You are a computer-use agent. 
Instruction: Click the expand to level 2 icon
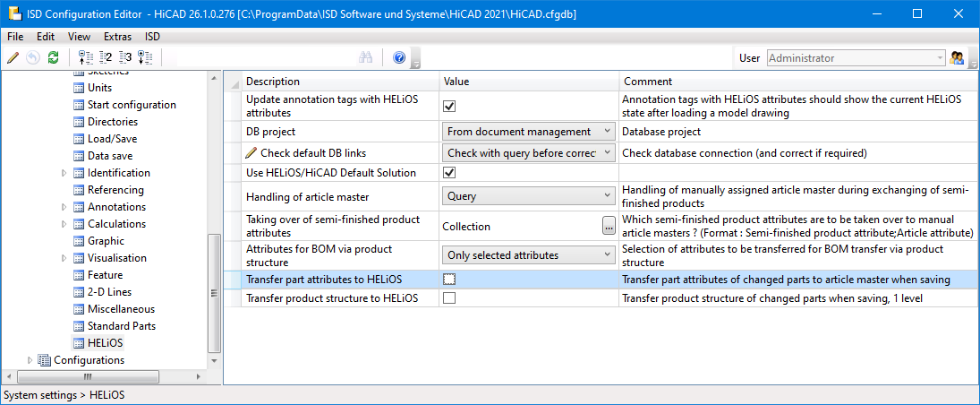106,57
